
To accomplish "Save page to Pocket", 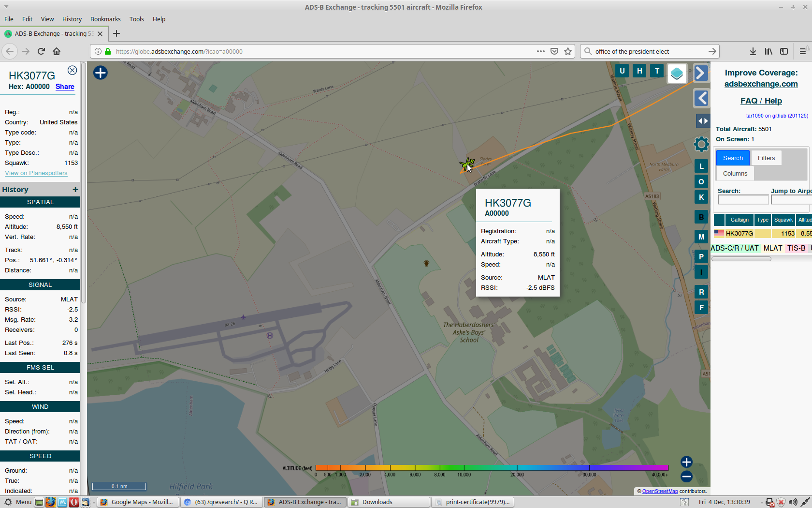I will pos(554,51).
